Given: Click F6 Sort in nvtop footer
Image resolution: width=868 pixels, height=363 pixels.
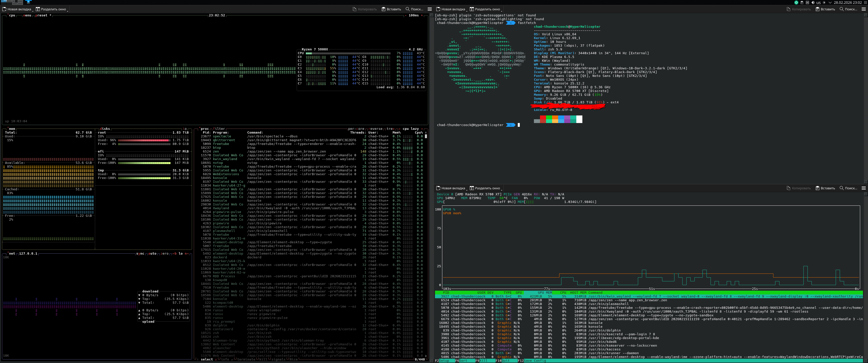Looking at the screenshot, I should [x=463, y=361].
